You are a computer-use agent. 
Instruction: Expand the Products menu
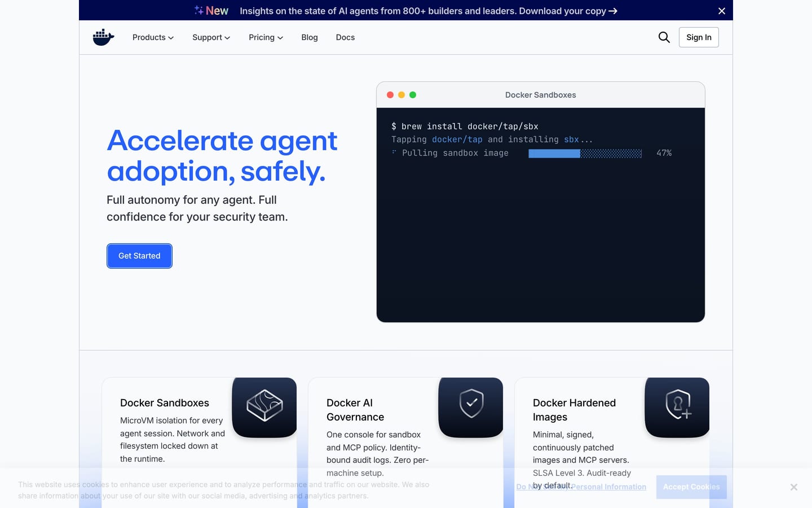click(x=153, y=37)
